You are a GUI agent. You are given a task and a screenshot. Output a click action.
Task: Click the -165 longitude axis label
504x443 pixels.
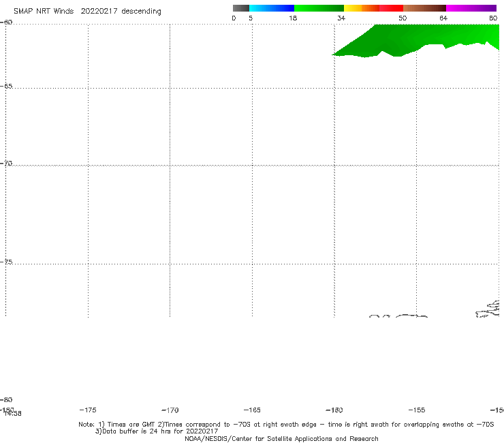coord(252,410)
